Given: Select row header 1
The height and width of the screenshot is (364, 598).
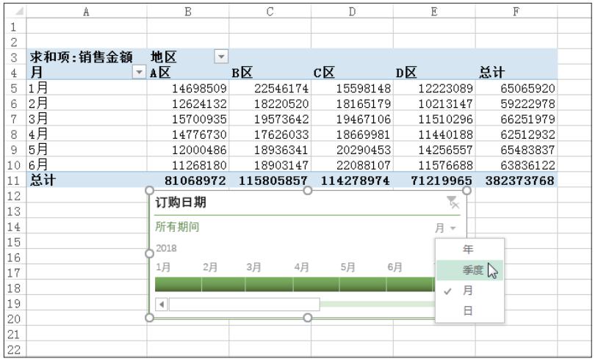Looking at the screenshot, I should 15,26.
